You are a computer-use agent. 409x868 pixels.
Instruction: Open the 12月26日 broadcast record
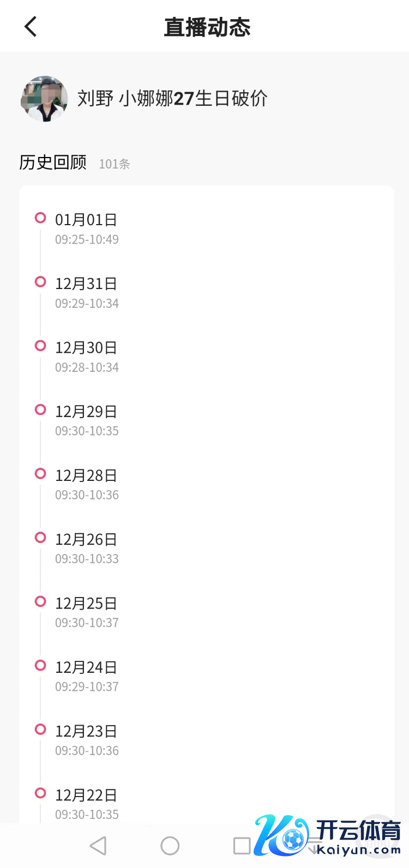86,548
